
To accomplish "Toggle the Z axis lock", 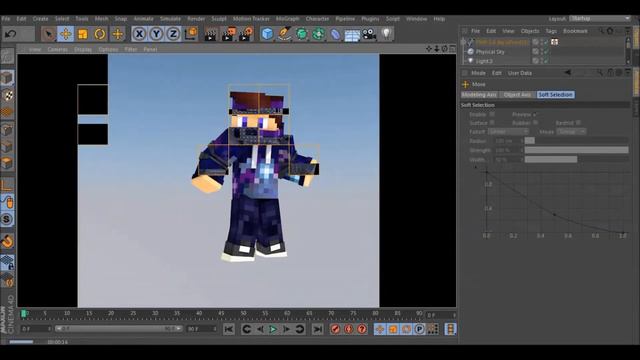I will [173, 34].
